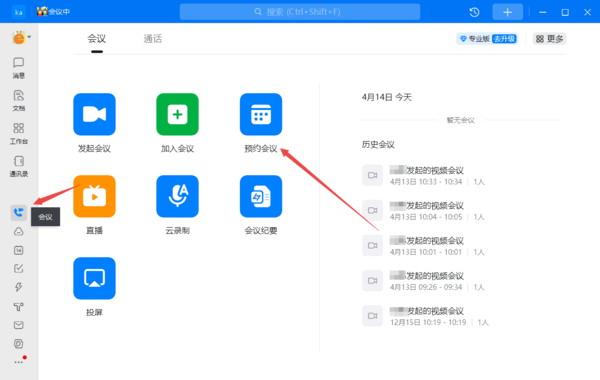This screenshot has width=600, height=380.
Task: Open the 更多 more button
Action: pyautogui.click(x=549, y=39)
